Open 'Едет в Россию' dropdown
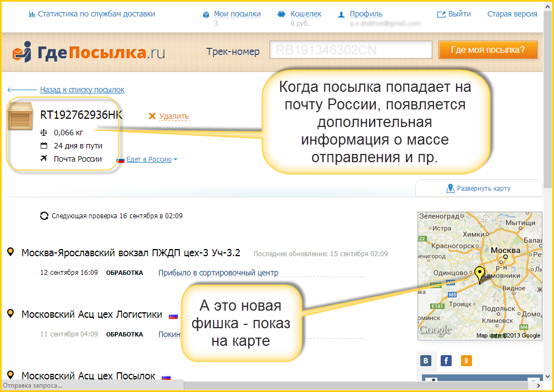Viewport: 554px width, 392px height. 152,159
